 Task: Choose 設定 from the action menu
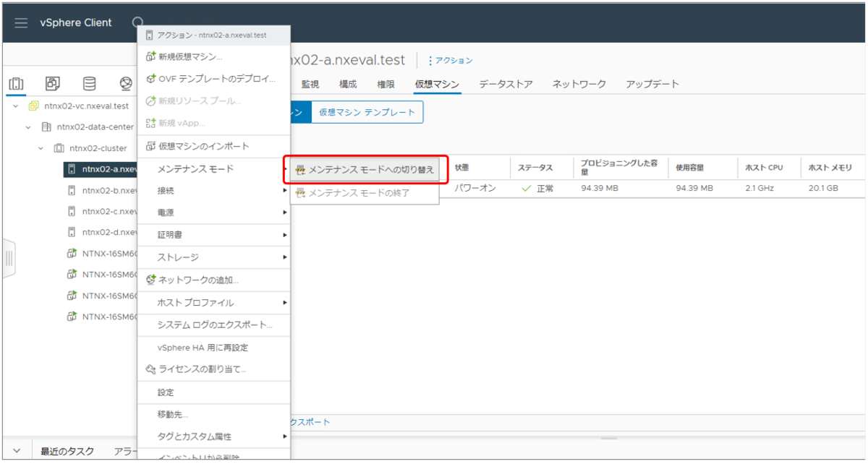coord(214,392)
